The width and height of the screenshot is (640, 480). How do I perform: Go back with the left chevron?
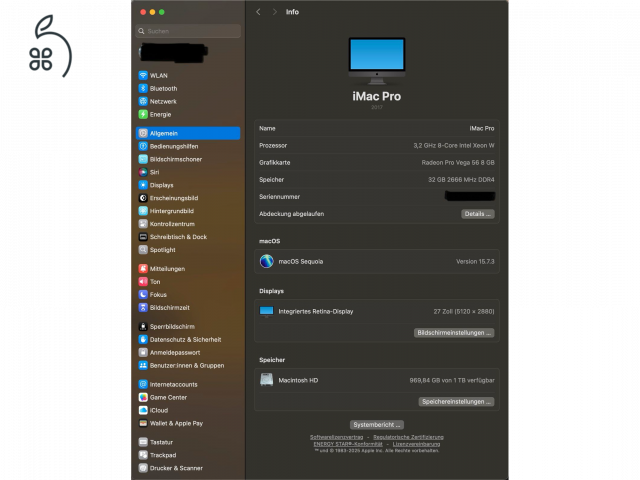258,12
